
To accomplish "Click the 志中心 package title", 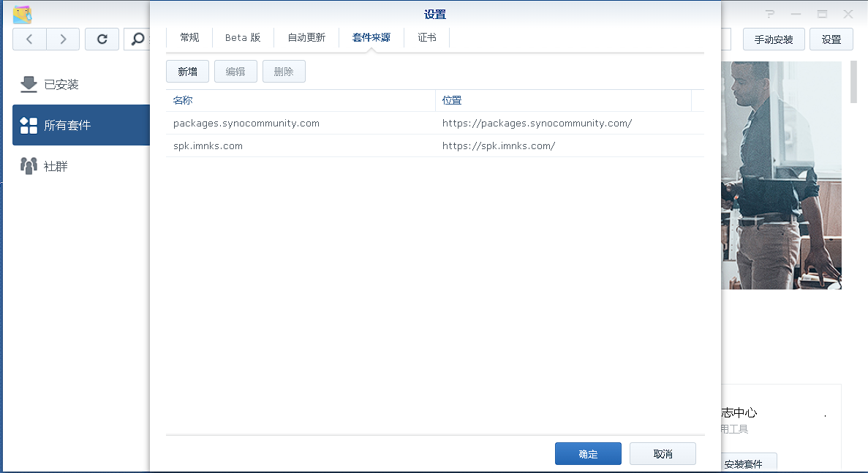I will (739, 413).
